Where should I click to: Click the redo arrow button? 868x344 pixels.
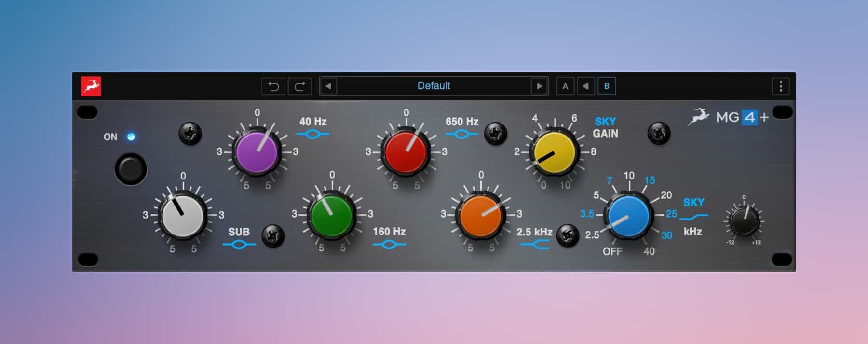299,86
